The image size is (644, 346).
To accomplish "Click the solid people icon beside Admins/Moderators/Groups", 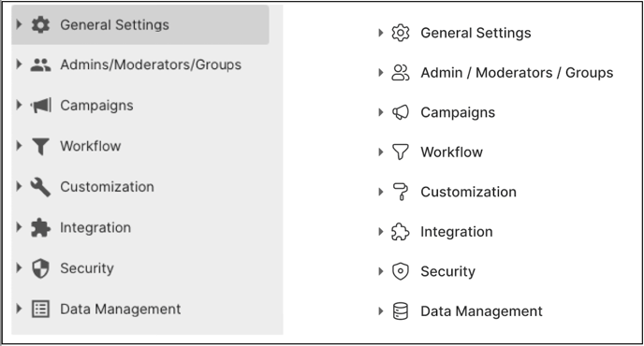I will click(40, 65).
